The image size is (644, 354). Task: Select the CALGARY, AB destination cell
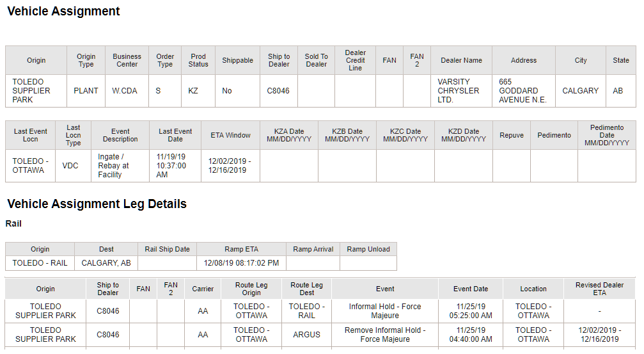point(106,263)
